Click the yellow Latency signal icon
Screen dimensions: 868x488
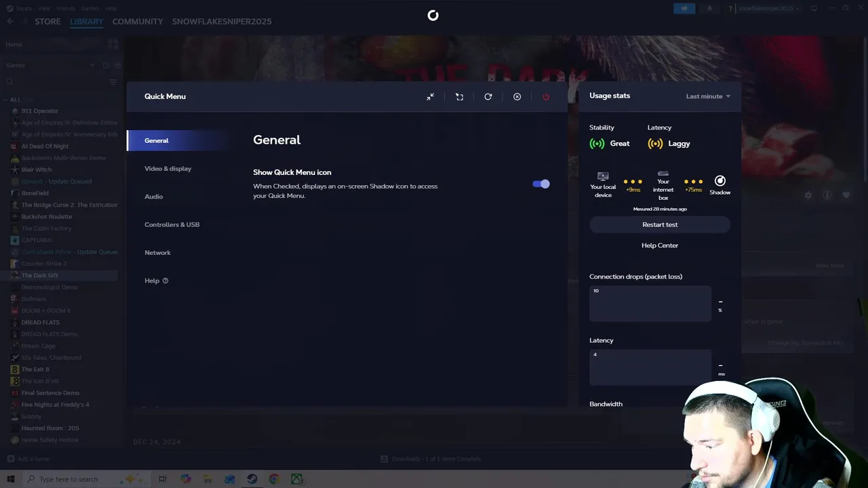(655, 144)
